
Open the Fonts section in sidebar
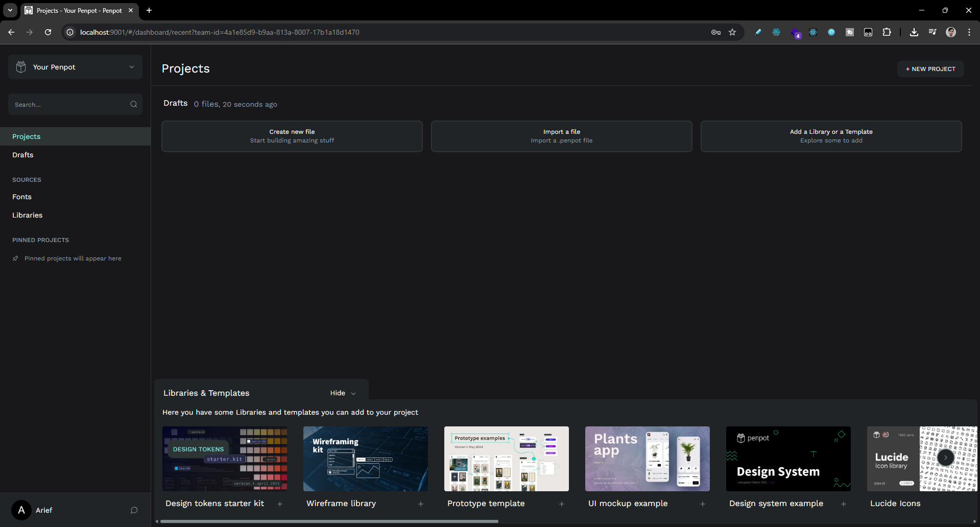coord(22,197)
